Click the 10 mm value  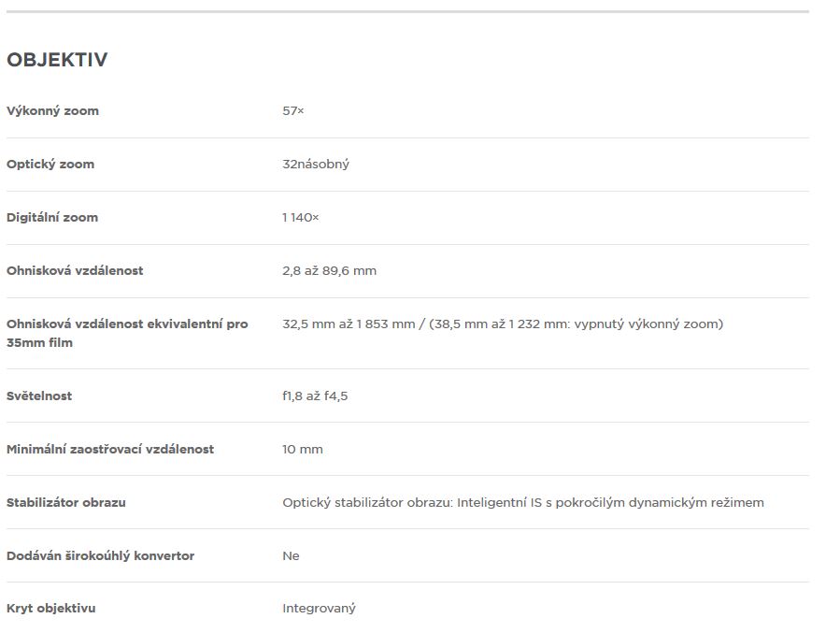click(302, 449)
